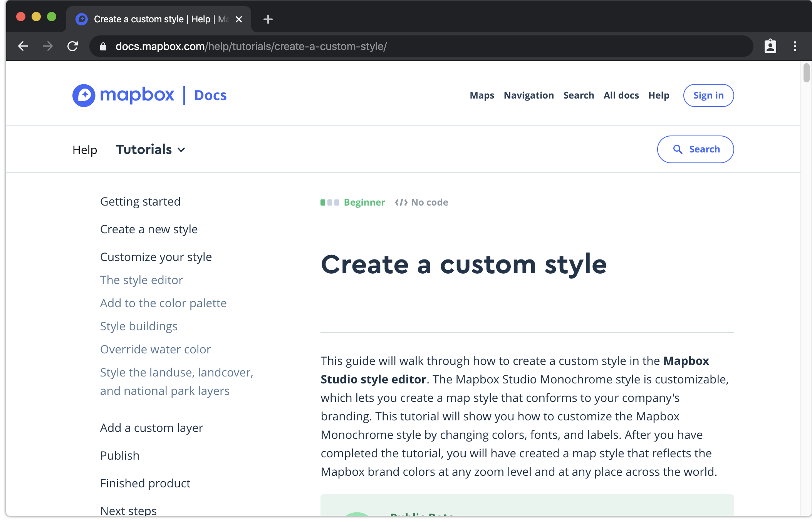Jump to Getting started section

[140, 201]
